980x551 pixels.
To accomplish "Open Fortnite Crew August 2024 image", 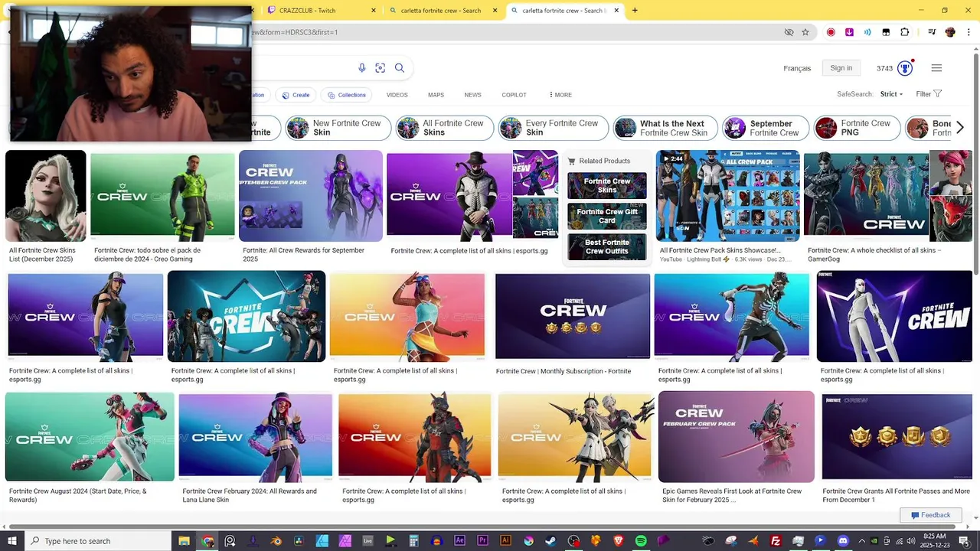I will pos(90,436).
